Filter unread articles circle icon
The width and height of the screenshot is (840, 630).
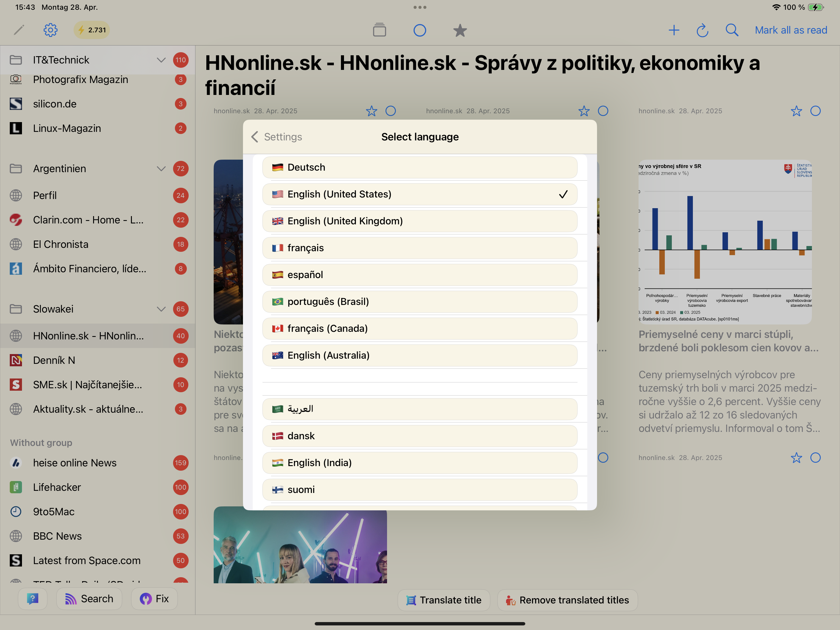point(420,31)
